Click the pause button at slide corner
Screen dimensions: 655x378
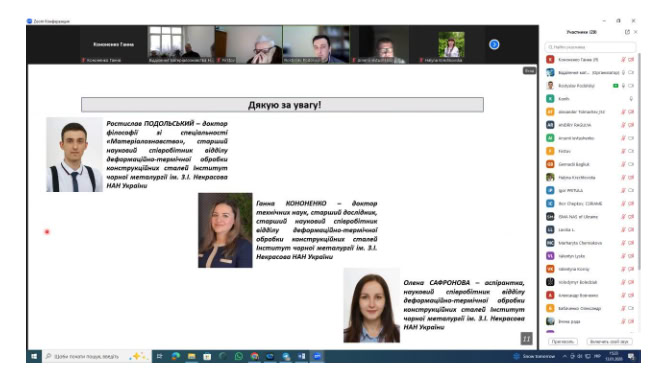[x=526, y=339]
